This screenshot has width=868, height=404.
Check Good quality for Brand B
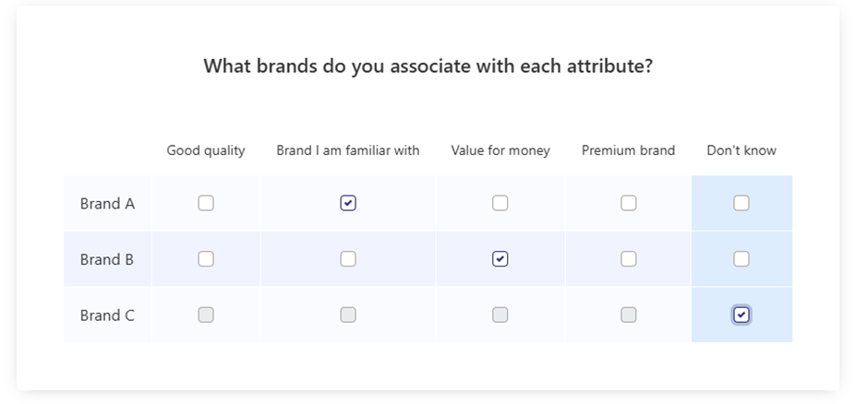tap(206, 259)
